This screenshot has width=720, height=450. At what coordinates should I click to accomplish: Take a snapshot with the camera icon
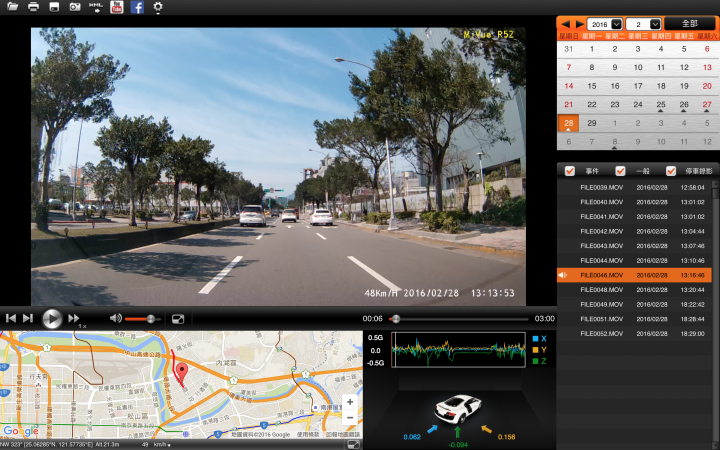tap(75, 7)
